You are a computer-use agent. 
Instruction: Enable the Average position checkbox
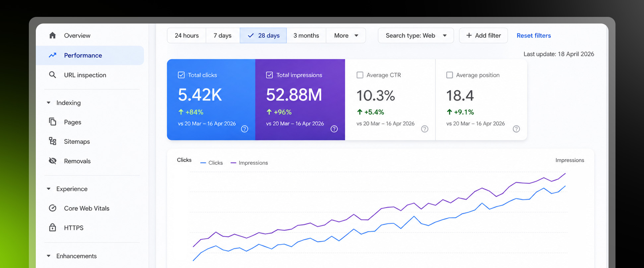click(x=449, y=75)
